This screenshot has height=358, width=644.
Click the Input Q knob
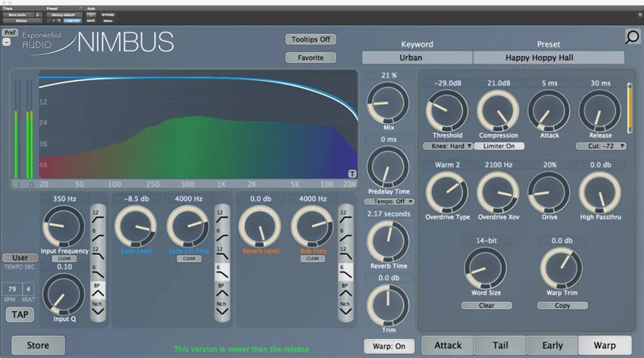click(x=64, y=294)
